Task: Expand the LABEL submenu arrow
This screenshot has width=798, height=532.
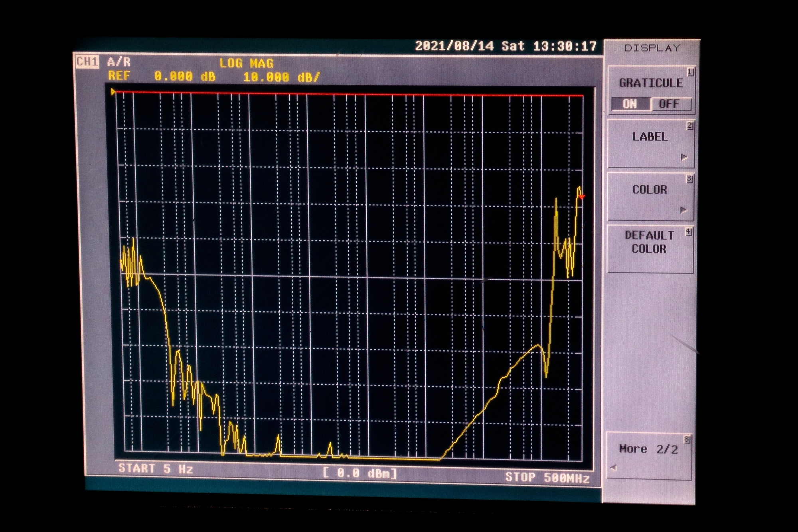Action: point(684,157)
